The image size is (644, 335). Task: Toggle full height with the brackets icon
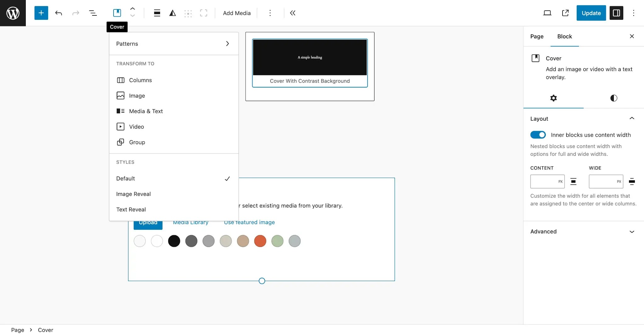point(204,13)
